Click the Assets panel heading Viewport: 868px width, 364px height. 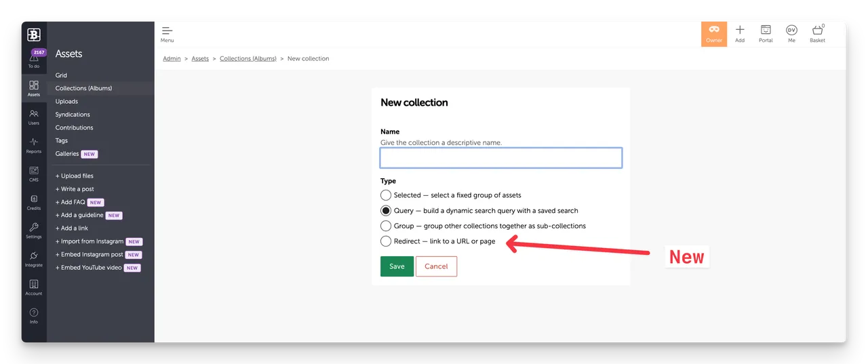(68, 54)
